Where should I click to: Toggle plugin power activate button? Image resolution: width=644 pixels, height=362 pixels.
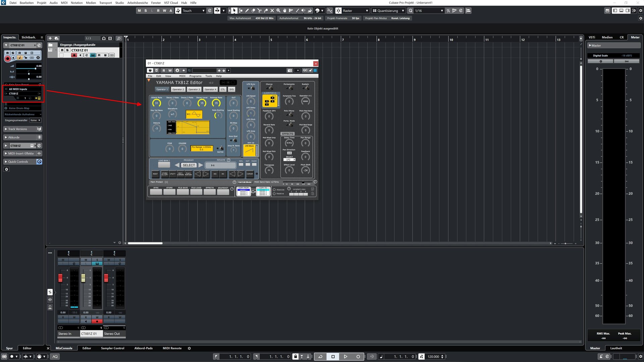(150, 70)
